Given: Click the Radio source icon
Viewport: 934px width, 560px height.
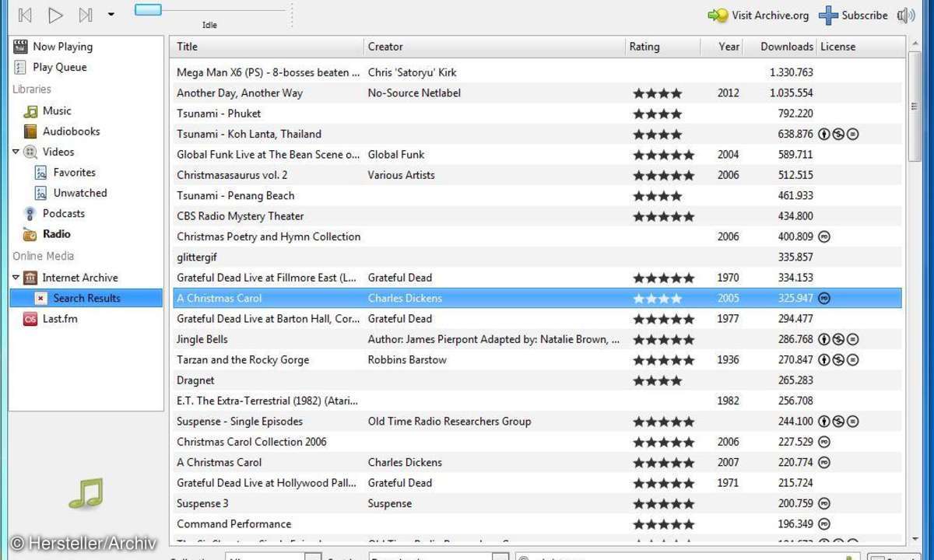Looking at the screenshot, I should (30, 234).
